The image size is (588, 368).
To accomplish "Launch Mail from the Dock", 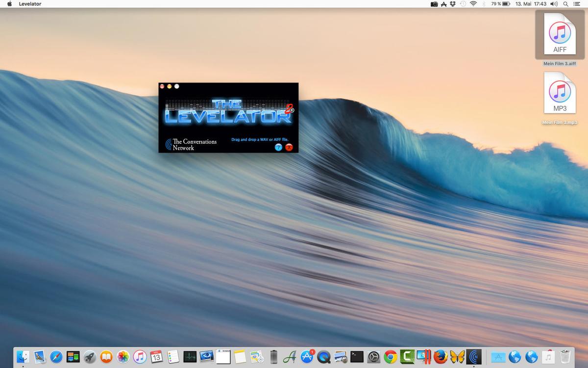I will click(x=40, y=357).
